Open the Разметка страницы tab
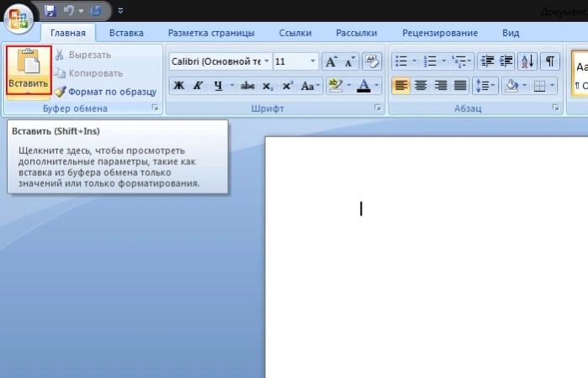Screen dimensions: 588x378 point(211,33)
